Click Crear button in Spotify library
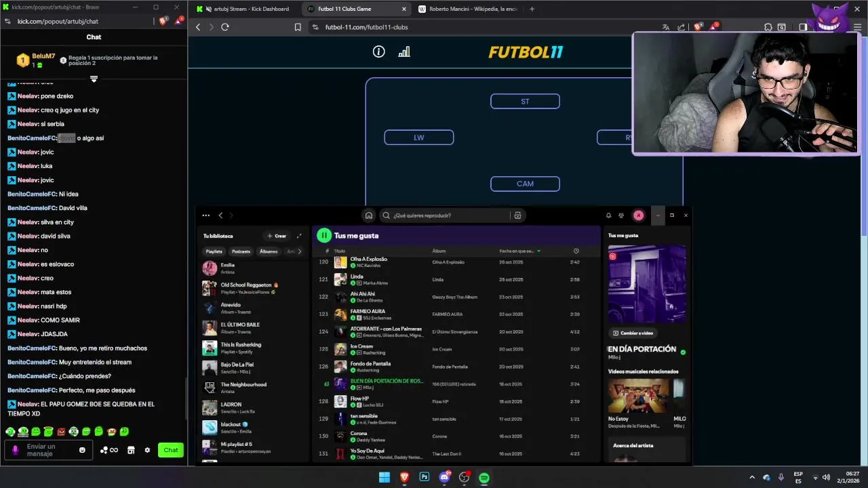 pos(277,236)
